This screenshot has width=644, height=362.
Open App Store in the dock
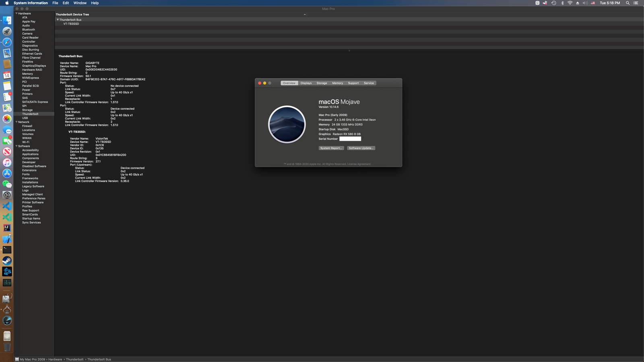pos(7,173)
